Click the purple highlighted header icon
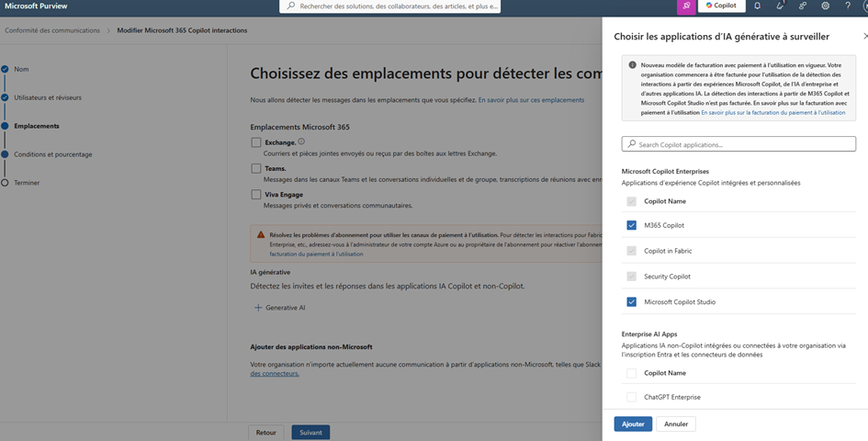This screenshot has height=441, width=868. [x=686, y=6]
